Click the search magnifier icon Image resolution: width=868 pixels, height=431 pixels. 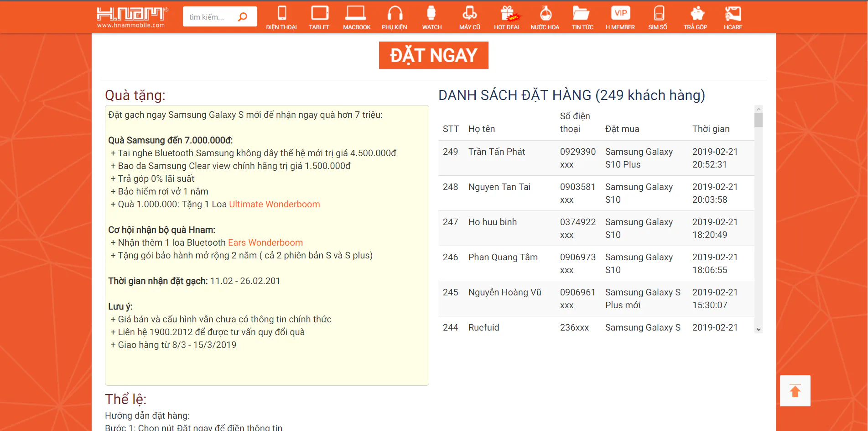pos(243,17)
